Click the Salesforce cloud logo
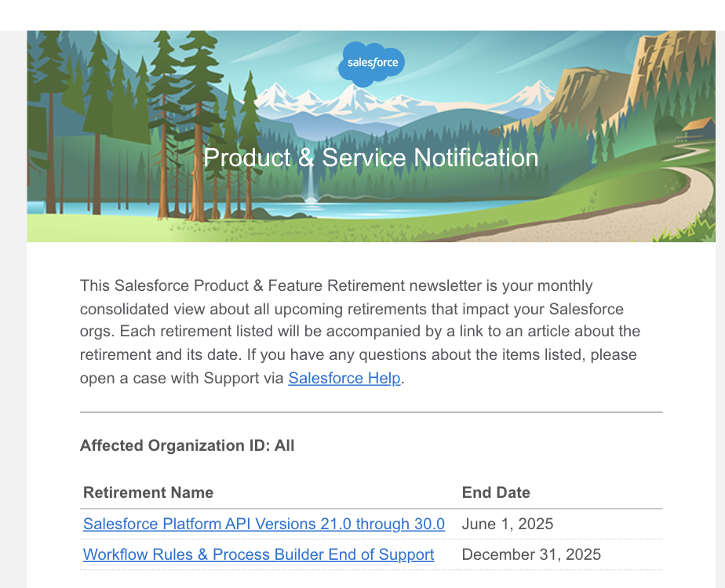 pos(372,63)
